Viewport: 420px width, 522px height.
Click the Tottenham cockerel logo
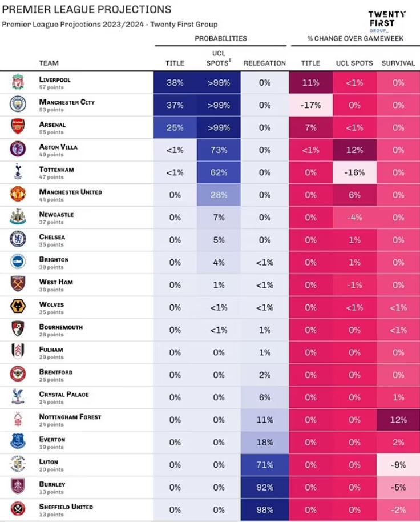click(18, 172)
